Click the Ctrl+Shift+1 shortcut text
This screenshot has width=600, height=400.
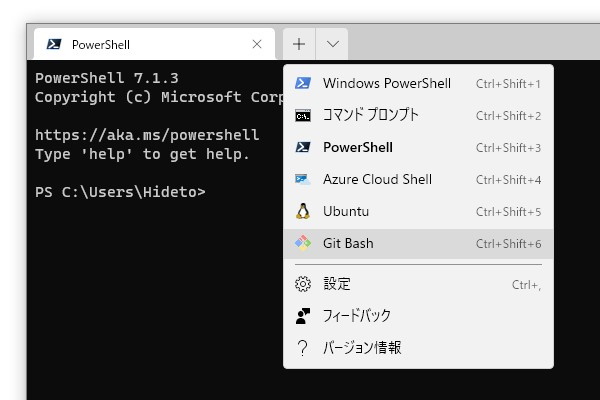(x=509, y=84)
